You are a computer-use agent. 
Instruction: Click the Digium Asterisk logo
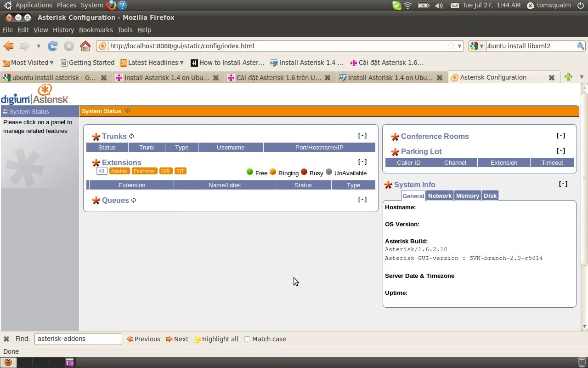coord(34,94)
